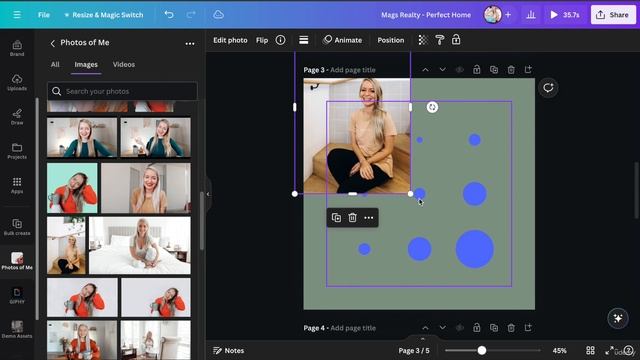Image resolution: width=640 pixels, height=360 pixels.
Task: Click the Edit photo button
Action: pos(230,40)
